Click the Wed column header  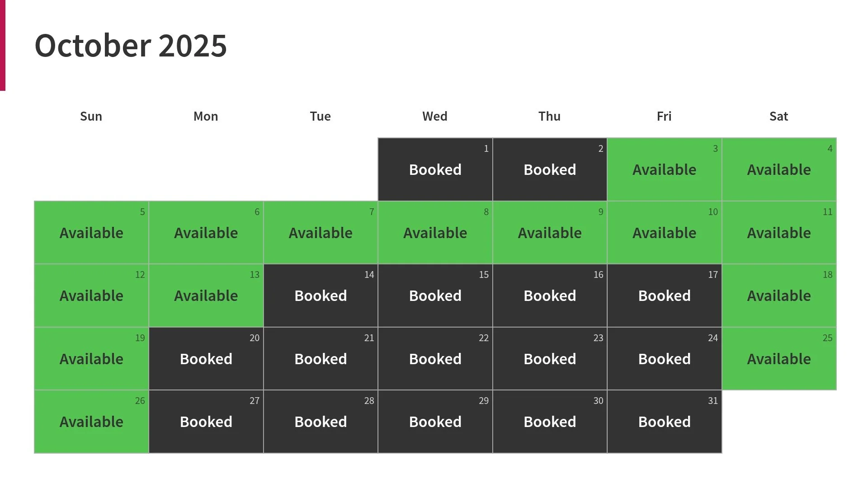click(x=435, y=117)
